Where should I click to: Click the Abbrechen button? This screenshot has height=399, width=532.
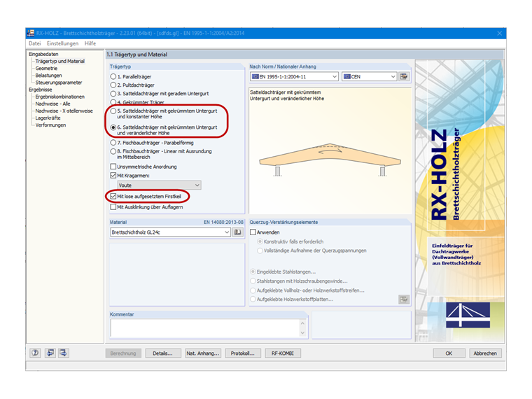click(485, 353)
